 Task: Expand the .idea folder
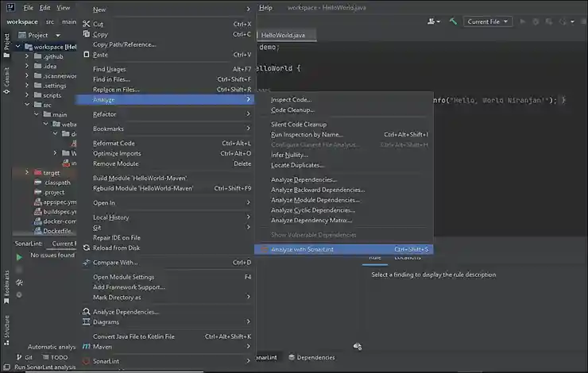tap(27, 66)
